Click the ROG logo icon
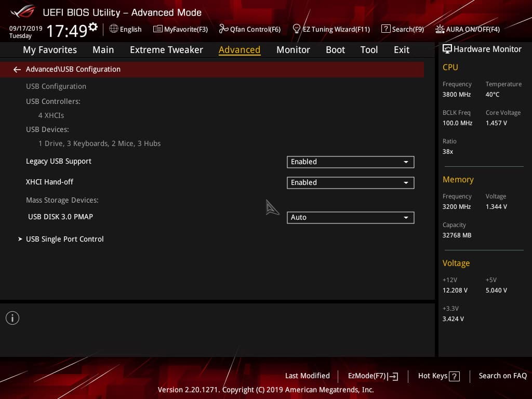The height and width of the screenshot is (399, 532). pyautogui.click(x=23, y=12)
